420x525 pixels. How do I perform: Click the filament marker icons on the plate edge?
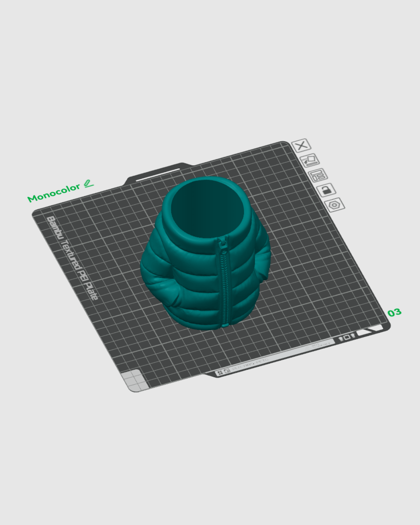pos(347,336)
